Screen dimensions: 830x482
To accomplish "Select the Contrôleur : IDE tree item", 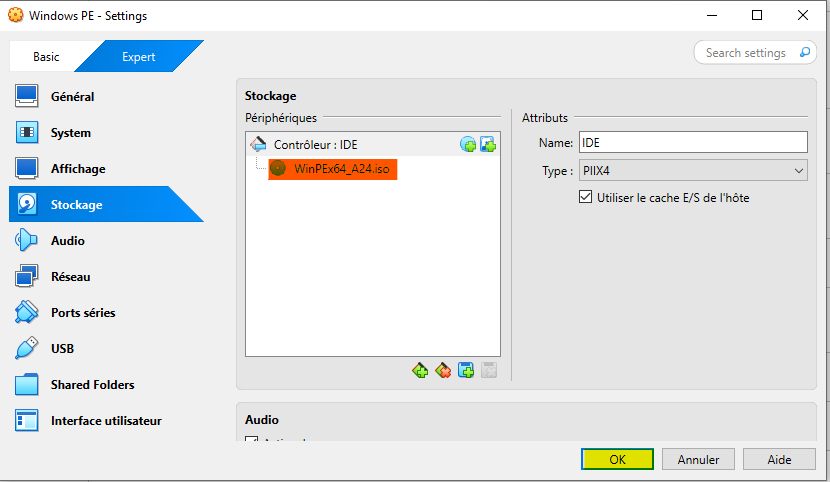I will tap(315, 145).
